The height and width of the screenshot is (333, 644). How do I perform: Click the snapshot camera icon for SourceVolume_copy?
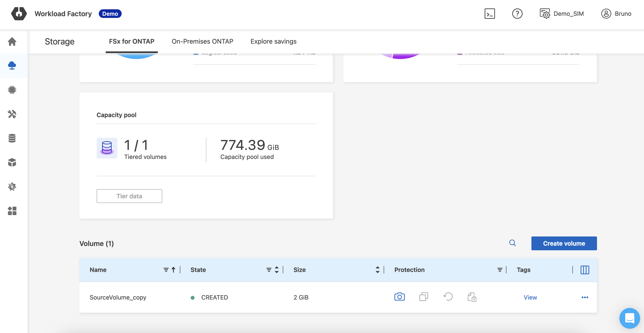click(399, 297)
